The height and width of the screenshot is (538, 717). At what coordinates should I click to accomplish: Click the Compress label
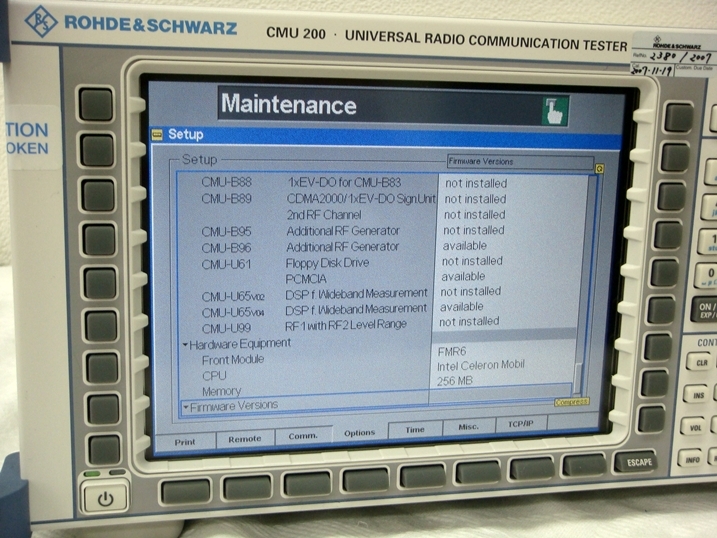tap(572, 402)
